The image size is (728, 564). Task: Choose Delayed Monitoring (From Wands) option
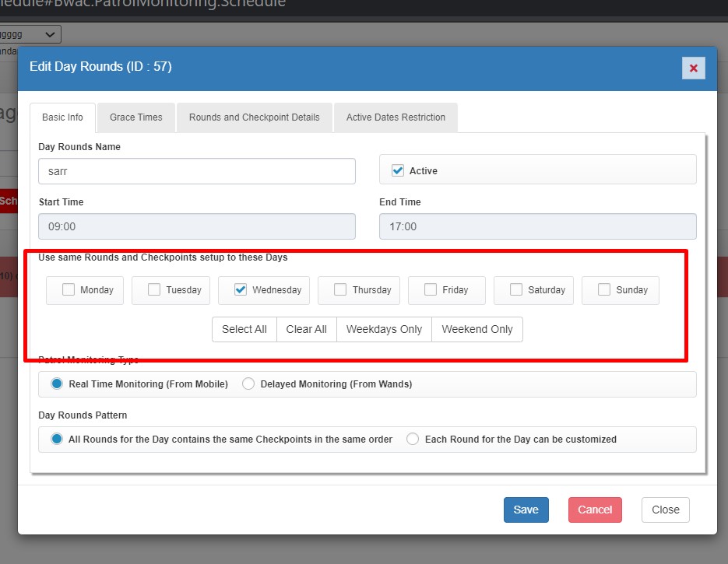click(248, 384)
